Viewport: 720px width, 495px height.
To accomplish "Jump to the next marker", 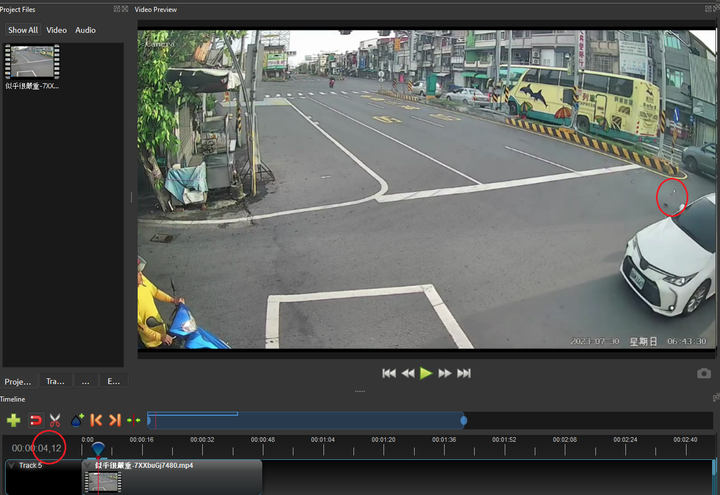I will [x=115, y=420].
